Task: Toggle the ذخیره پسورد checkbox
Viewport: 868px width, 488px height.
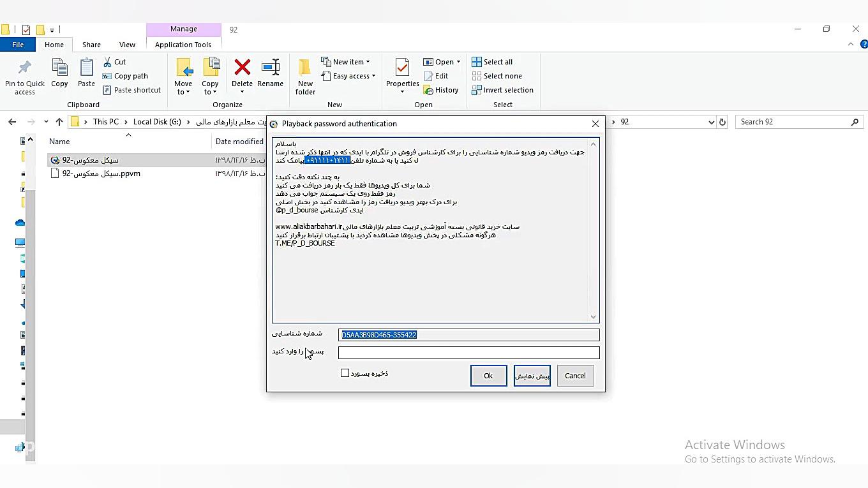Action: [x=345, y=373]
